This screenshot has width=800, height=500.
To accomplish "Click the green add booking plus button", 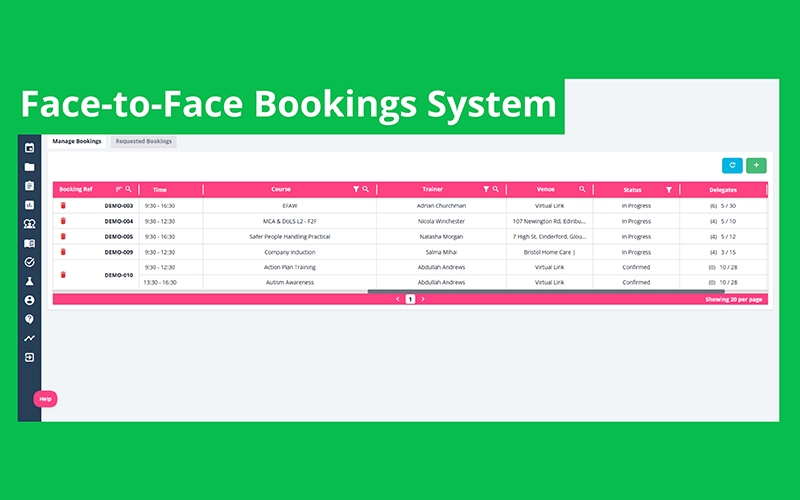I will pyautogui.click(x=756, y=165).
